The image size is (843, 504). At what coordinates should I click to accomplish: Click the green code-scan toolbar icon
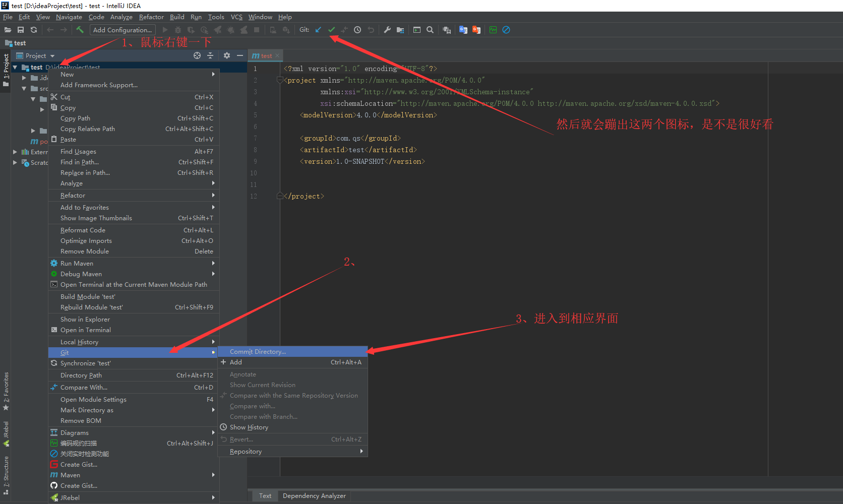click(x=493, y=30)
